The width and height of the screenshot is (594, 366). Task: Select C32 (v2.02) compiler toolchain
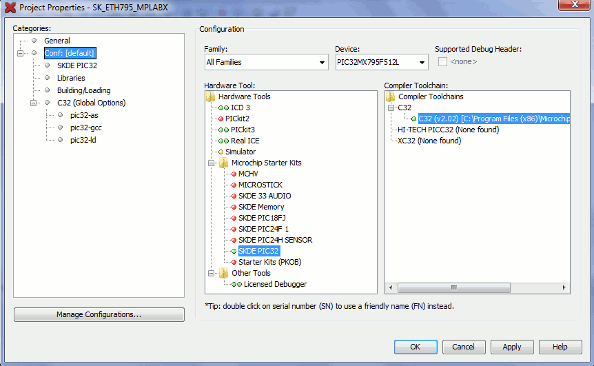pyautogui.click(x=494, y=119)
